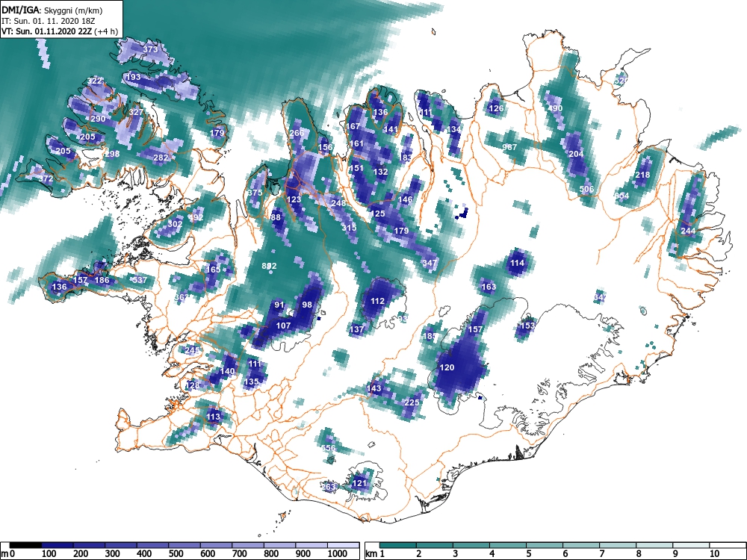The width and height of the screenshot is (747, 560).
Task: Click the visibility value 156
Action: 326,147
